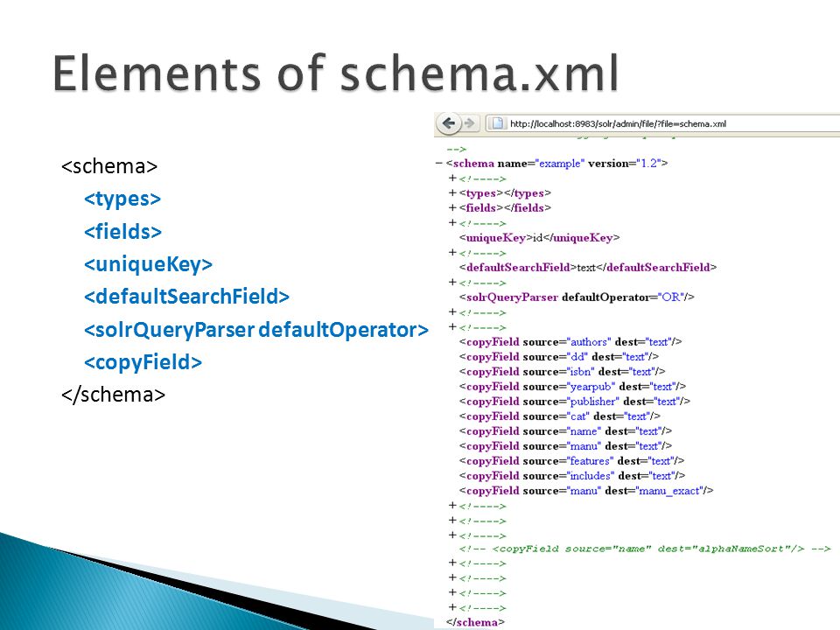Viewport: 840px width, 630px height.
Task: Click the schema name="example" opening tag
Action: [556, 164]
